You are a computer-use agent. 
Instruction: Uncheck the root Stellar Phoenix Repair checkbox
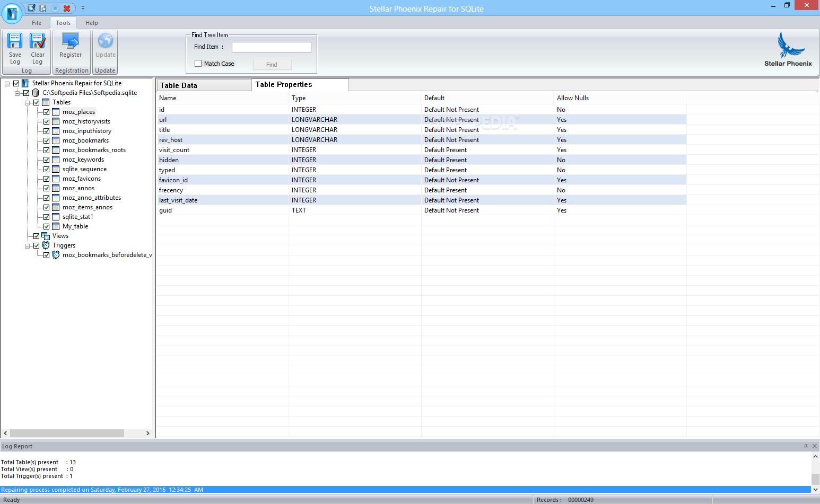[16, 83]
